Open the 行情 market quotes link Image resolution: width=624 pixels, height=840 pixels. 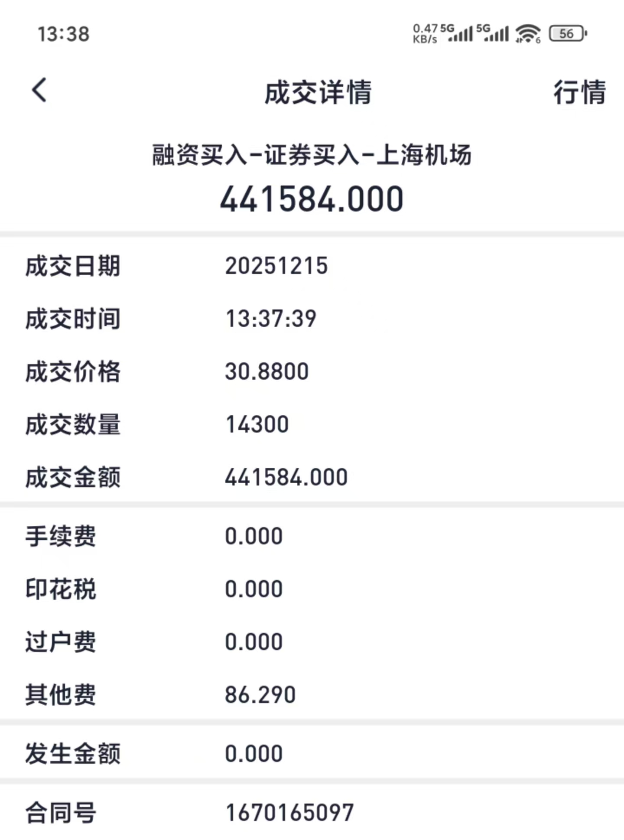click(x=579, y=92)
